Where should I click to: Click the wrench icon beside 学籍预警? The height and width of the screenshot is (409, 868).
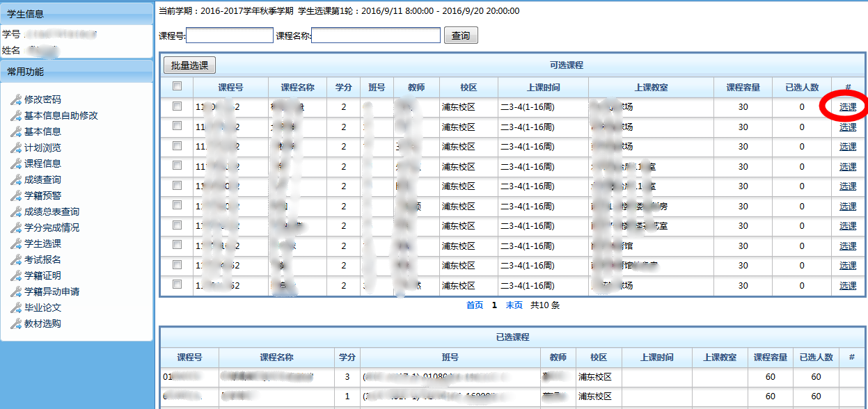pyautogui.click(x=16, y=195)
